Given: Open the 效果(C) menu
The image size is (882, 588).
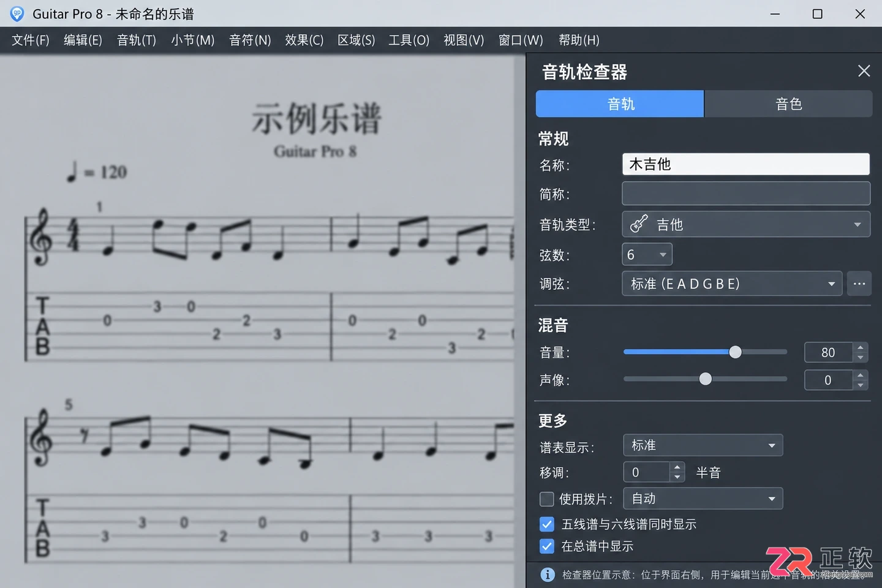Looking at the screenshot, I should [x=304, y=40].
